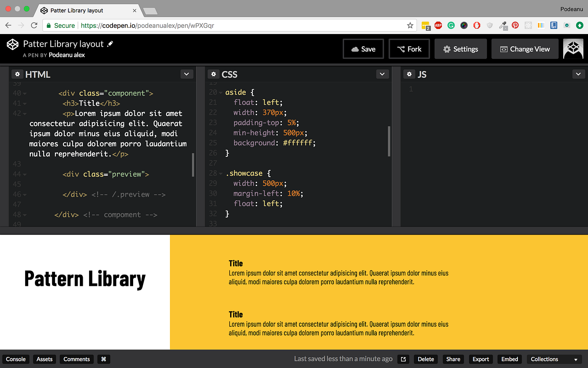Click the pencil icon to rename the pen
This screenshot has width=588, height=368.
[110, 43]
